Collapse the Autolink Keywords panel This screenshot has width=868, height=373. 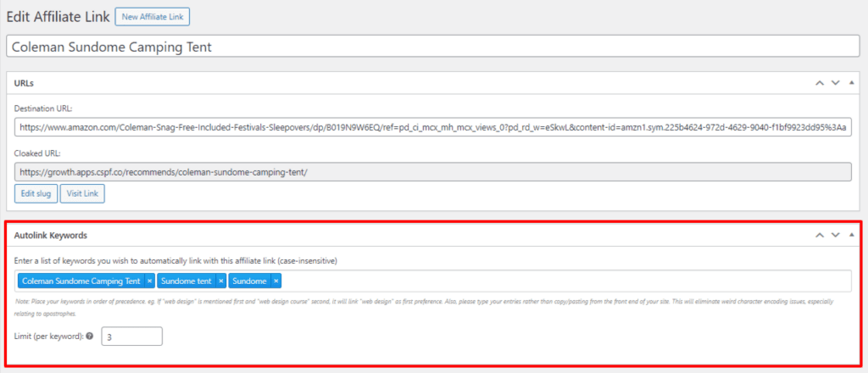point(851,235)
